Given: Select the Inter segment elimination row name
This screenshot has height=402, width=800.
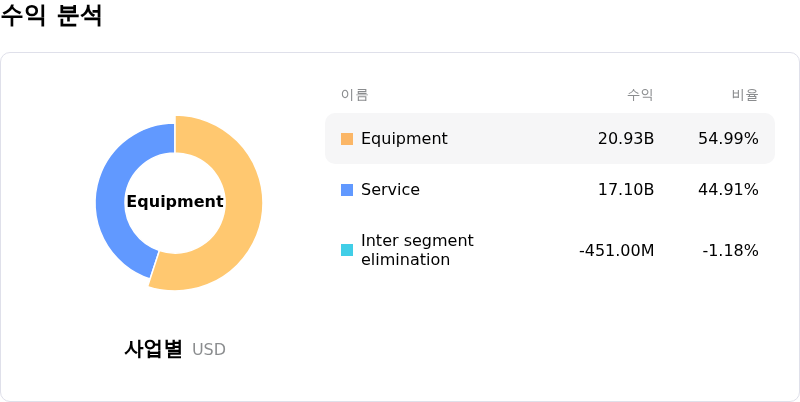Looking at the screenshot, I should click(417, 250).
